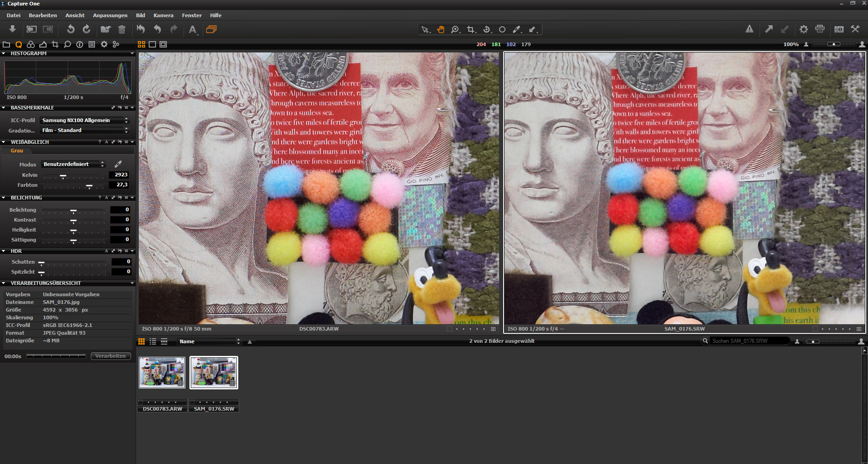Activate the Pan hand tool
This screenshot has width=868, height=464.
(x=440, y=29)
